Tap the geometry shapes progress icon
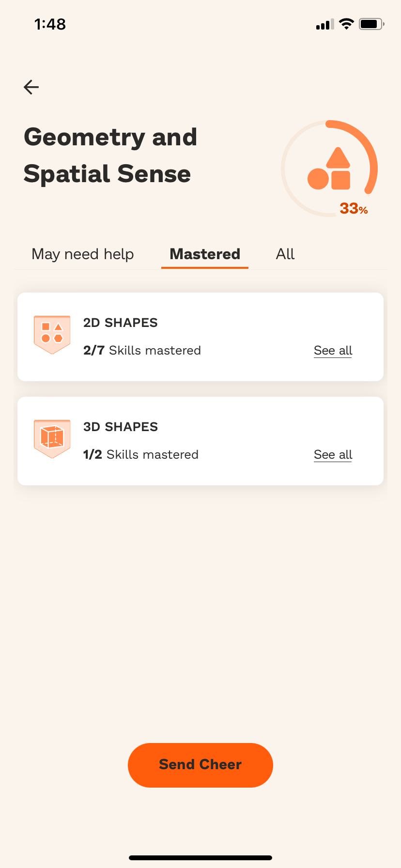Image resolution: width=401 pixels, height=868 pixels. pyautogui.click(x=329, y=169)
